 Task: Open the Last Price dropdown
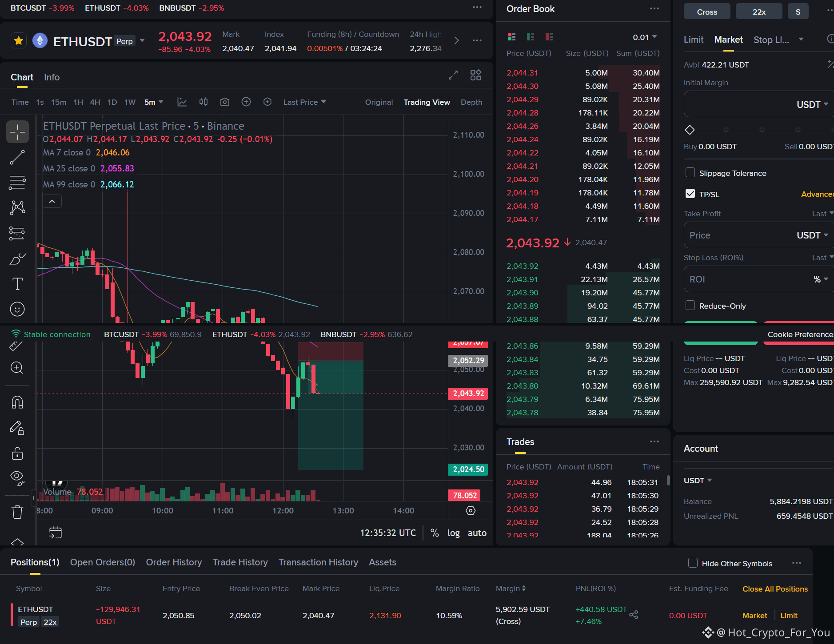click(x=305, y=102)
